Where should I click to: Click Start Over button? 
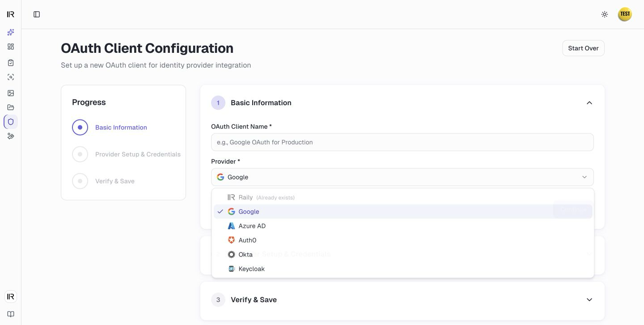click(x=583, y=48)
